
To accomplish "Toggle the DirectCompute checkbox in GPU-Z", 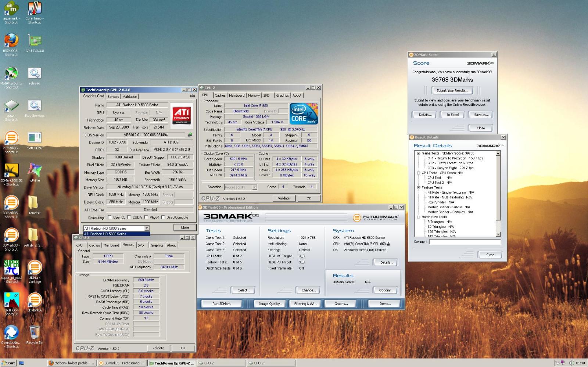I will 163,217.
